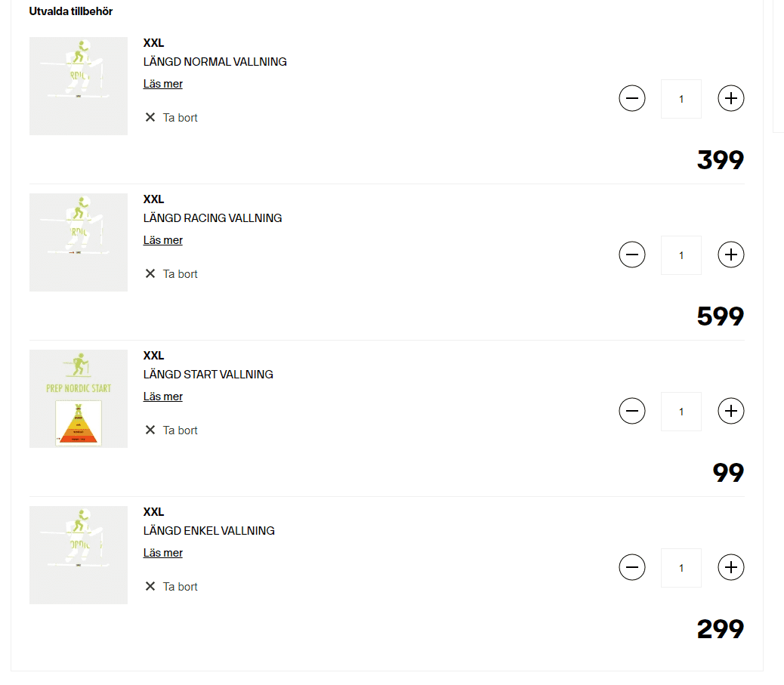Remove LÄNGD NORMAL VALLNING with Ta bort
Image resolution: width=784 pixels, height=685 pixels.
point(171,118)
